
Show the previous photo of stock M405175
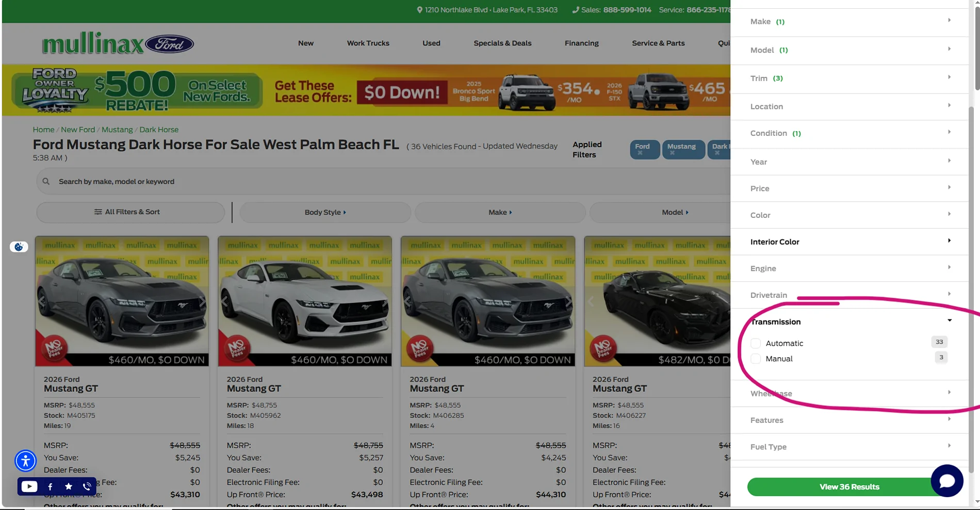(42, 301)
